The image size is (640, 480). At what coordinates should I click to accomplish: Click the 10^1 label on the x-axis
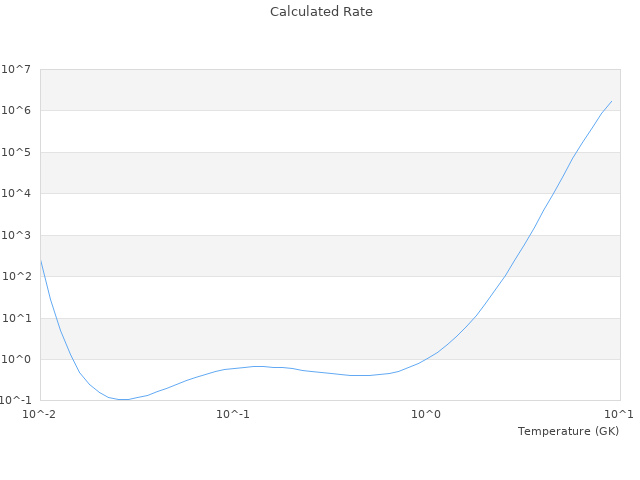(619, 414)
